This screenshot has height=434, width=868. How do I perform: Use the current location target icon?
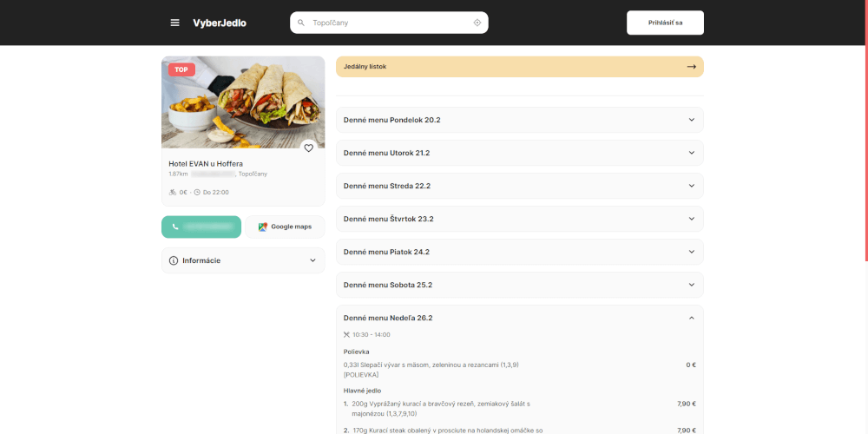[477, 23]
